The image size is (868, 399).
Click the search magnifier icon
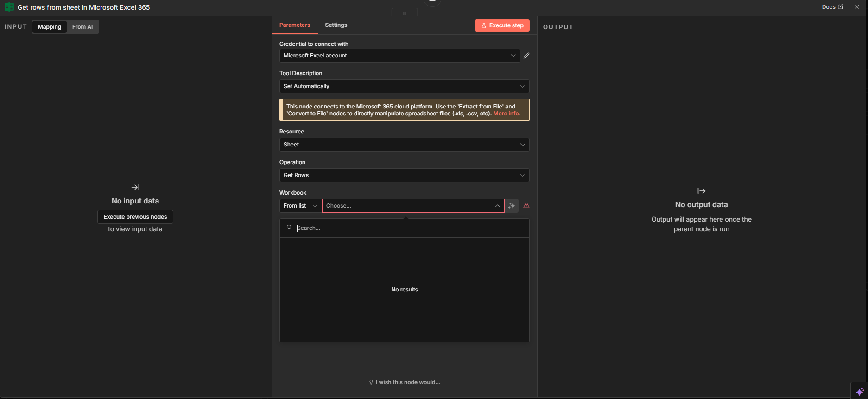point(289,228)
